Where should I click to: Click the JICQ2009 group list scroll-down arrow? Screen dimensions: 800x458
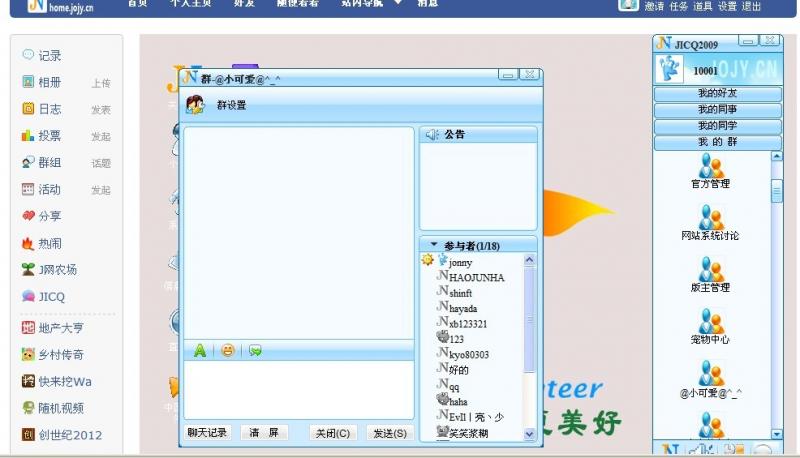coord(777,434)
